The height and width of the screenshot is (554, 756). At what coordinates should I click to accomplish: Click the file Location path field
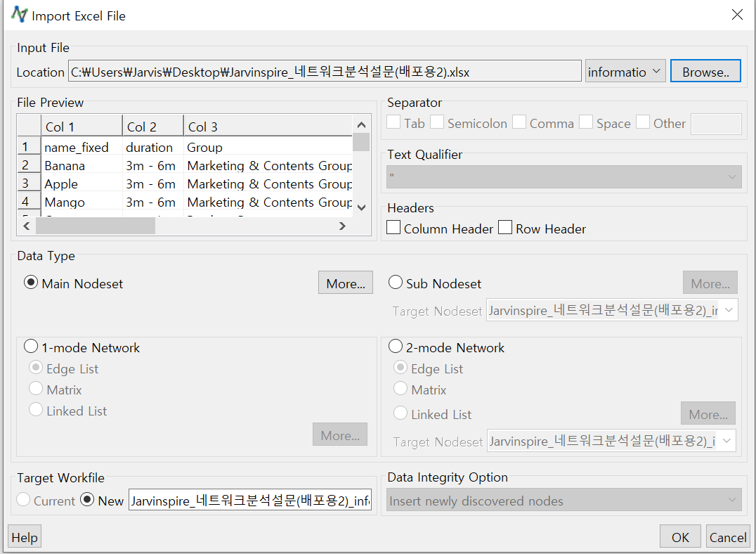pyautogui.click(x=325, y=71)
